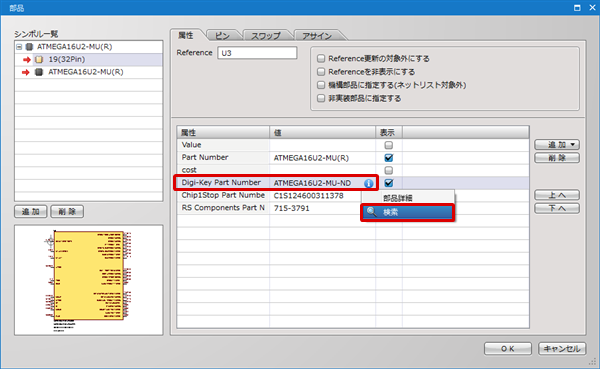Viewport: 600px width, 369px height.
Task: Switch to the ピン tab
Action: (x=222, y=36)
